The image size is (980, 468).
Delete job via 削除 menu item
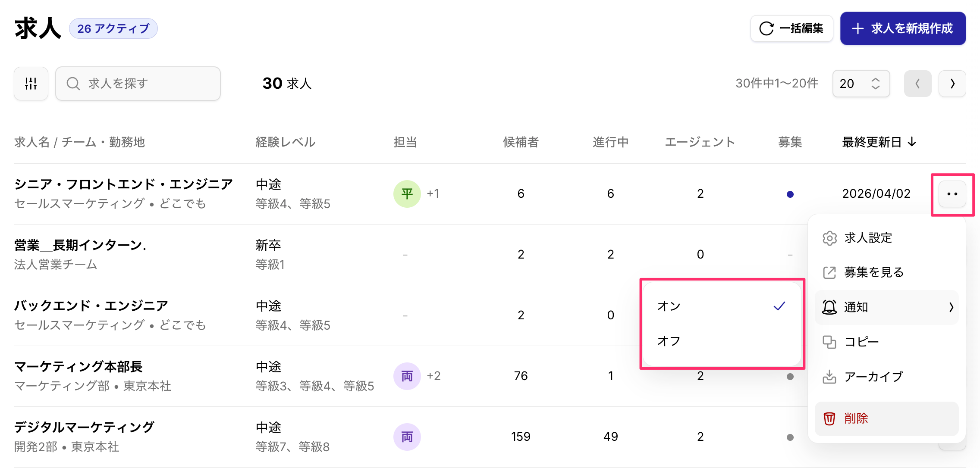pos(886,418)
